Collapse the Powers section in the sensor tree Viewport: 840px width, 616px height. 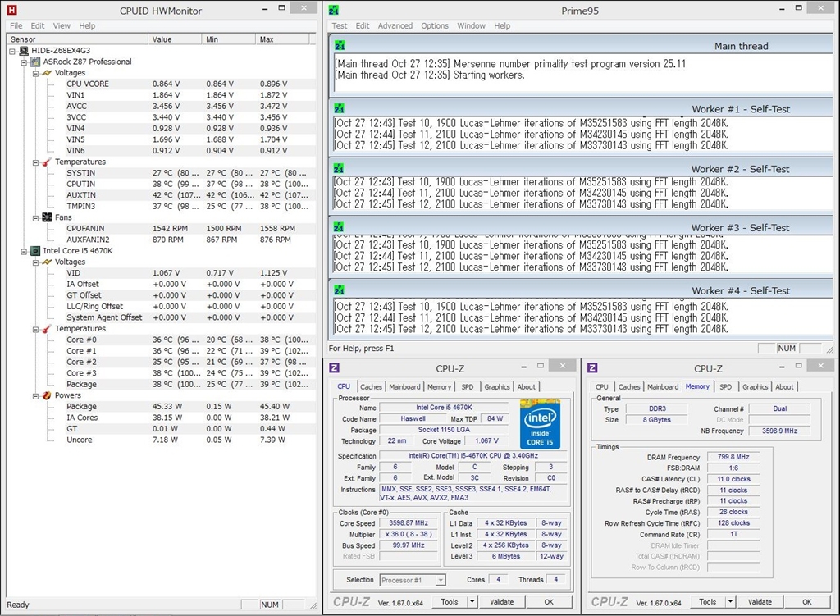(x=36, y=395)
